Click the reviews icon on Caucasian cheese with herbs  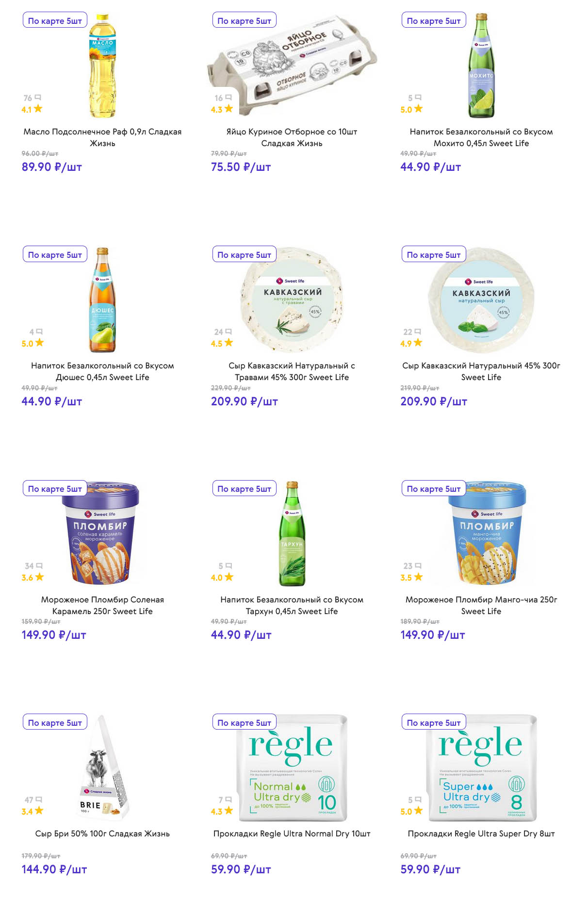229,332
